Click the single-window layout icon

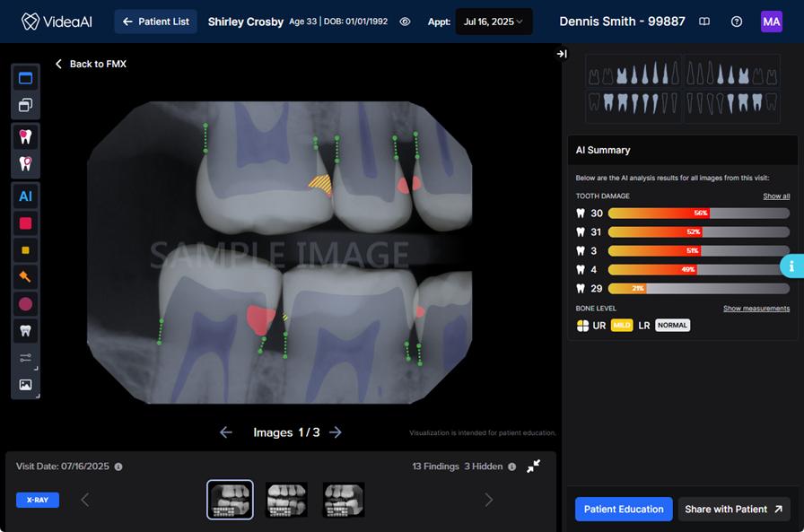pos(25,78)
